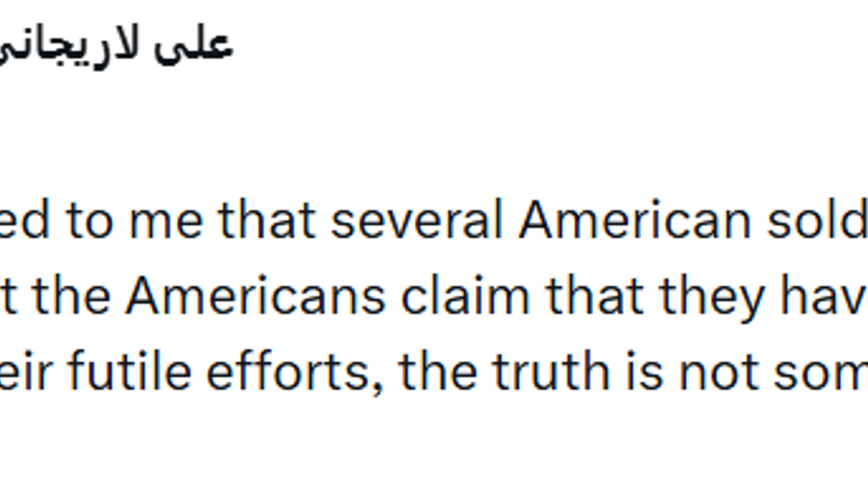Screen dimensions: 868x488
Task: Click "the" before the word "Americans"
Action: click(x=71, y=296)
